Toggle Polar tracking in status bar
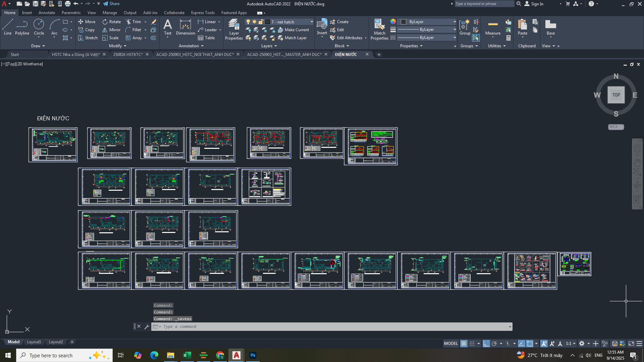The width and height of the screenshot is (644, 362). (494, 344)
